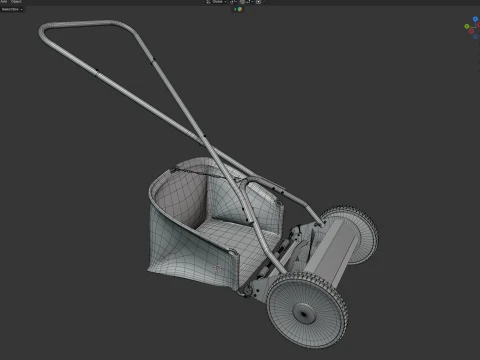Viewport: 480px width, 360px height.
Task: Click the green Y axis gizmo ball
Action: click(467, 26)
